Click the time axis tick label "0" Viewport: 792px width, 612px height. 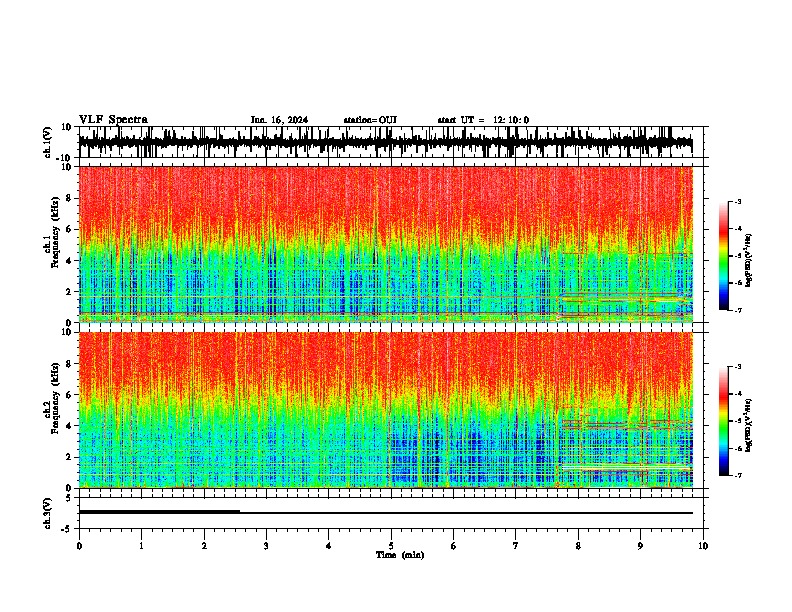click(x=79, y=546)
